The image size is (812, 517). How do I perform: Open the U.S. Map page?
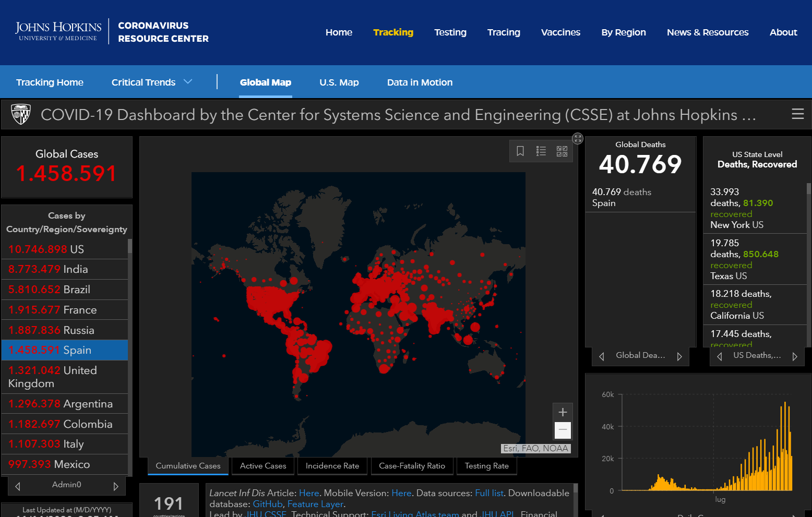point(339,82)
